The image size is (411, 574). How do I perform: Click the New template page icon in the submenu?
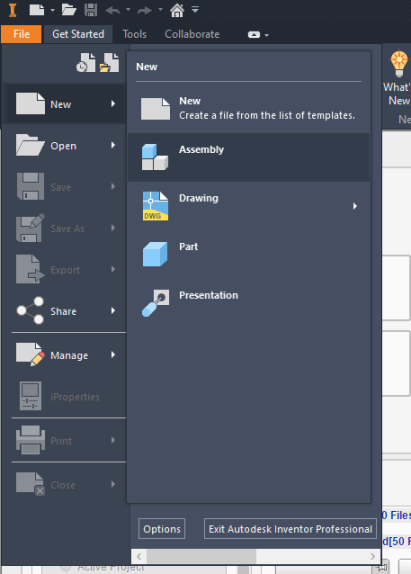(x=156, y=109)
